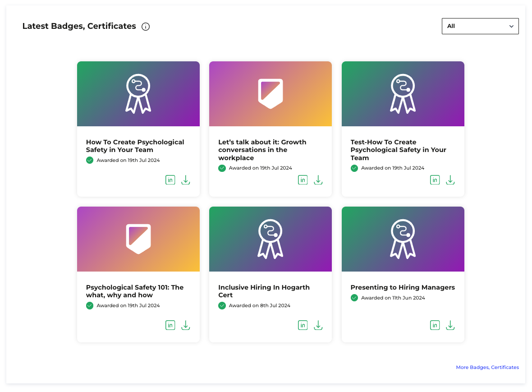The height and width of the screenshot is (392, 532).
Task: Select the title Inclusive Hiring In Hogarth Cert
Action: tap(264, 291)
